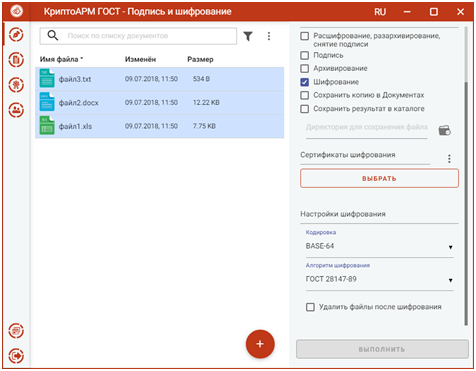
Task: Maximize the КриптоАРМ ГОСТ window
Action: [x=434, y=12]
